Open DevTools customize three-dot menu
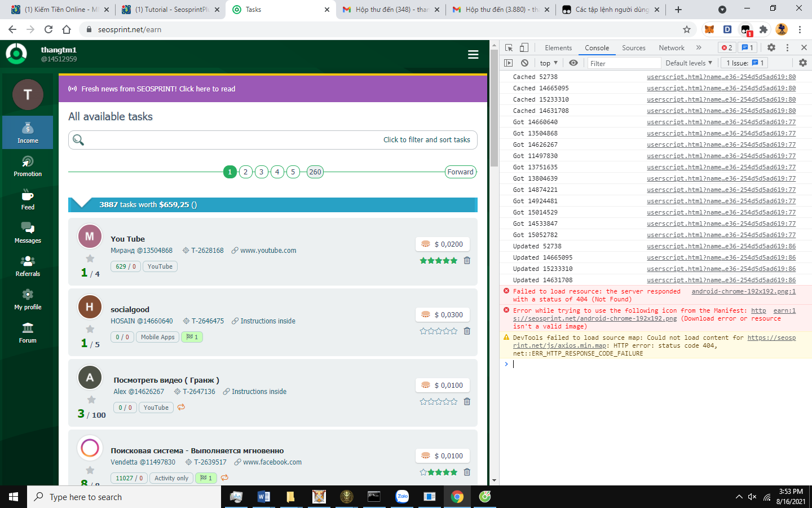The width and height of the screenshot is (812, 508). 788,48
